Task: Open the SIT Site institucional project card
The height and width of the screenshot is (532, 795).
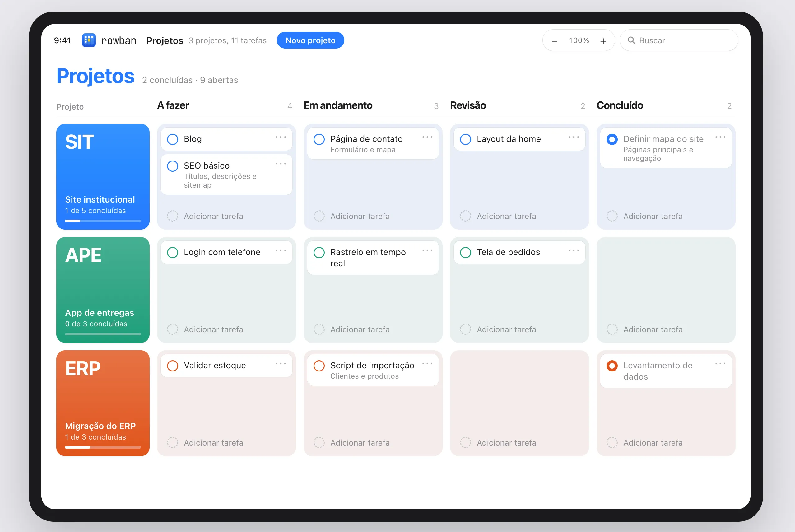Action: click(x=103, y=177)
